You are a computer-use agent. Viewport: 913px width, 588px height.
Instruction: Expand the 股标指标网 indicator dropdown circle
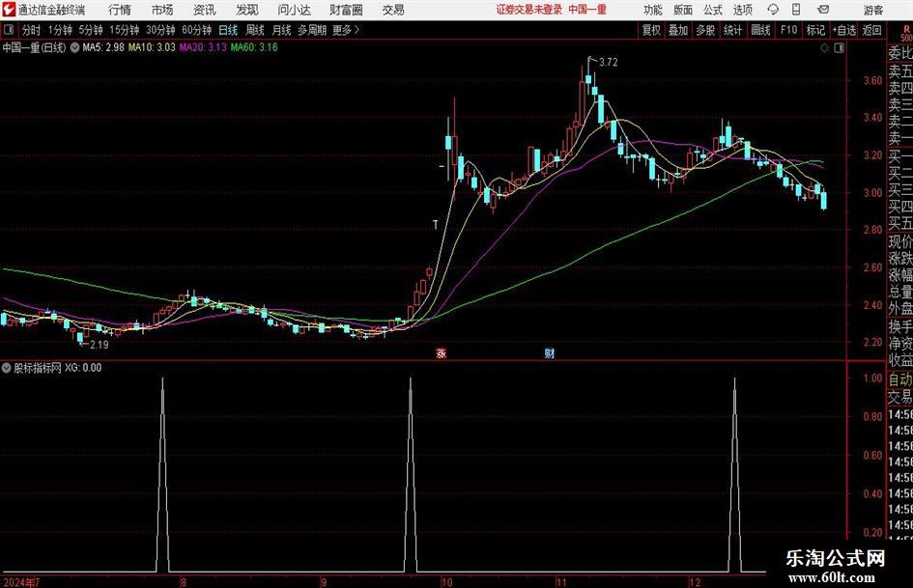coord(7,368)
